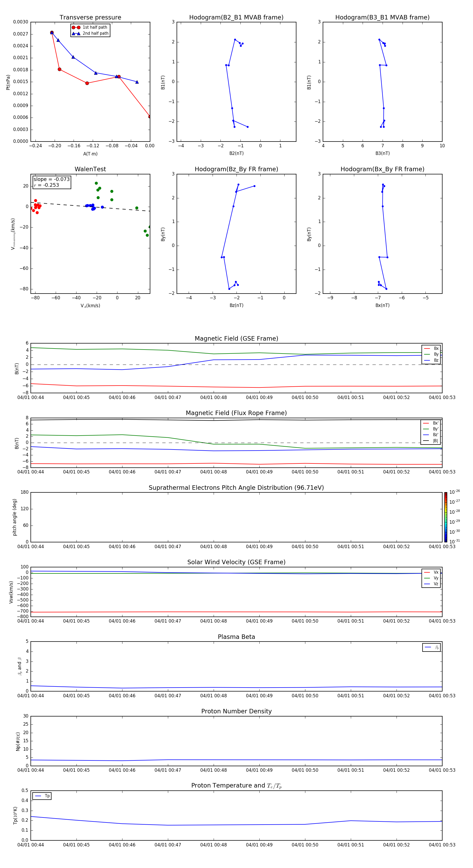Image resolution: width=473 pixels, height=868 pixels.
Task: Click the "pitch angle (deg)" y-axis label
Action: (14, 517)
